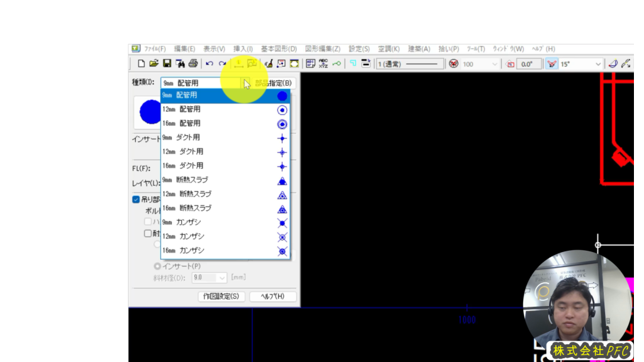This screenshot has height=362, width=644.
Task: Open the line type 1(通常) dropdown
Action: 409,63
